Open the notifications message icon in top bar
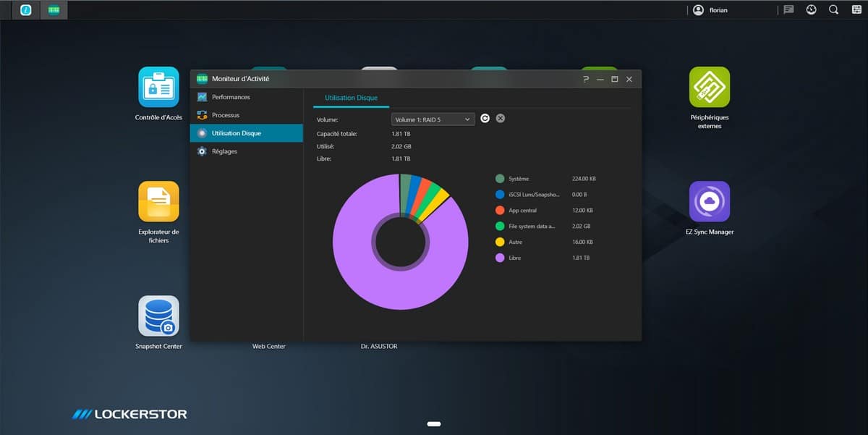Screen dimensions: 868x435 (789, 10)
